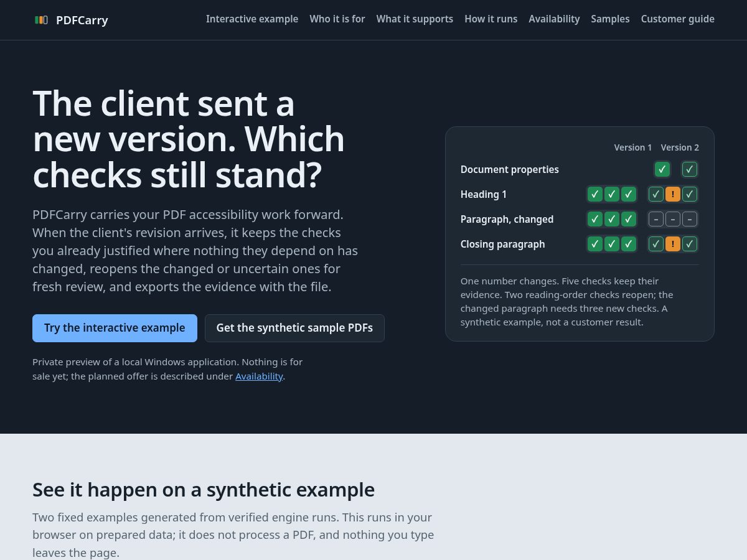Click last green check in Closing paragraph Version 1
Viewport: 747px width, 560px height.
629,244
